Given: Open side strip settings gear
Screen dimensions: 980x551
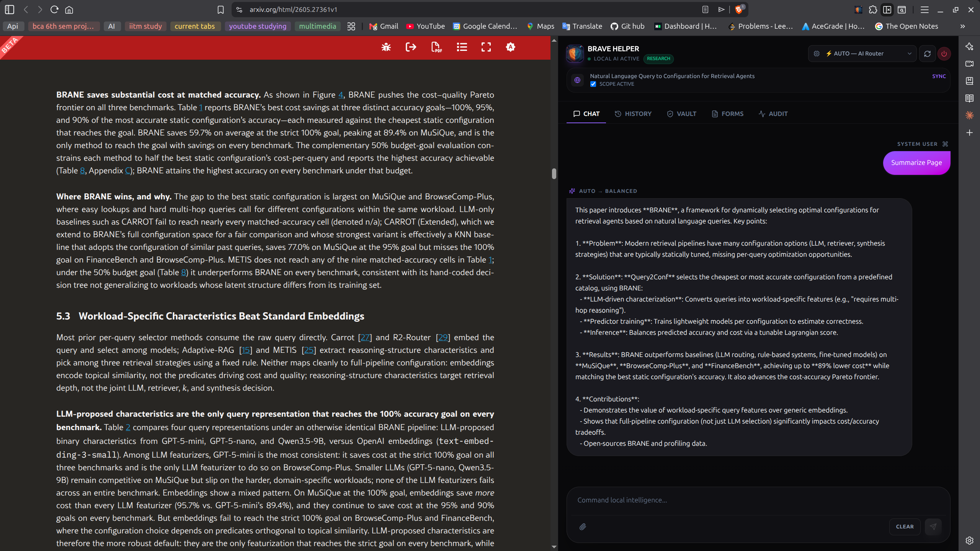Looking at the screenshot, I should [969, 540].
